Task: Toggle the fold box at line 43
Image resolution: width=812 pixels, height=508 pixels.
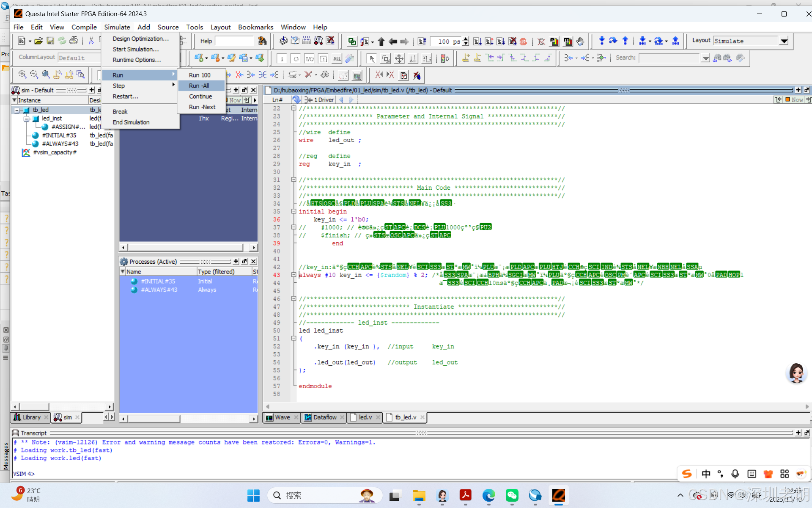Action: coord(294,275)
